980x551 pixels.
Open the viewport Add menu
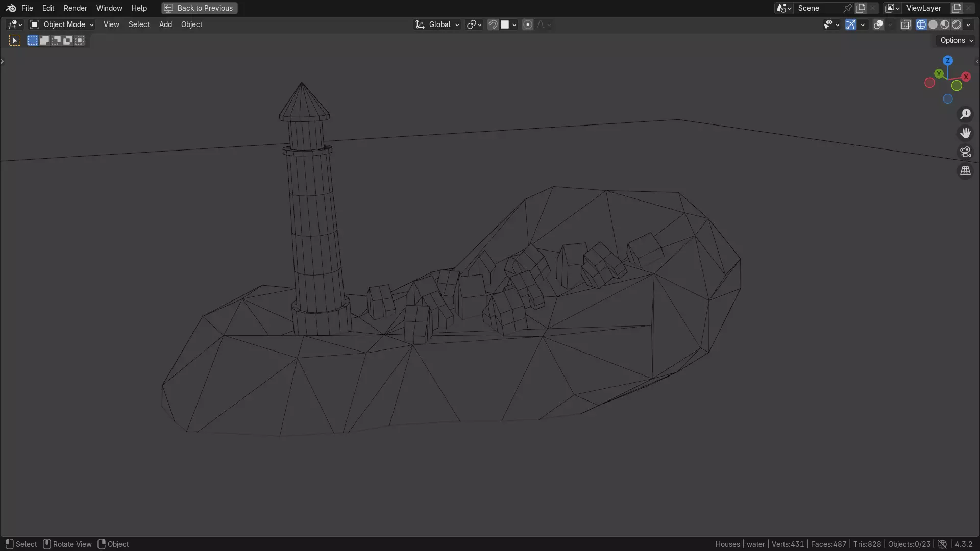click(x=165, y=24)
